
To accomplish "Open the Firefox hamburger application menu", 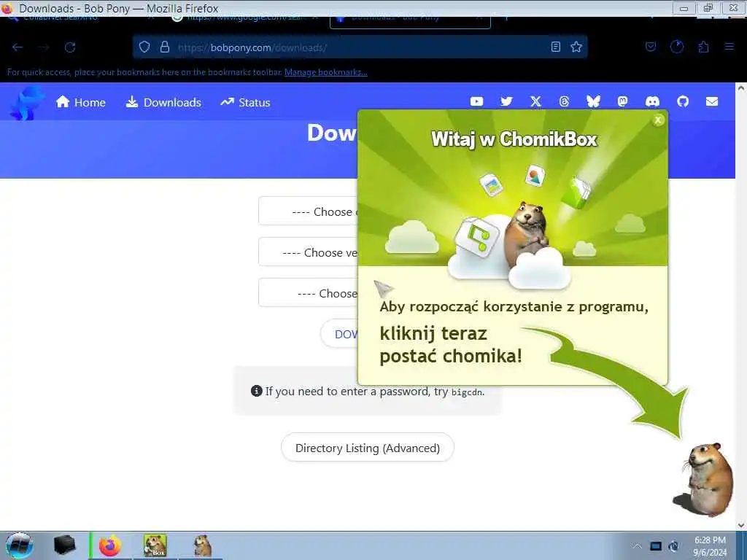I will (x=729, y=47).
